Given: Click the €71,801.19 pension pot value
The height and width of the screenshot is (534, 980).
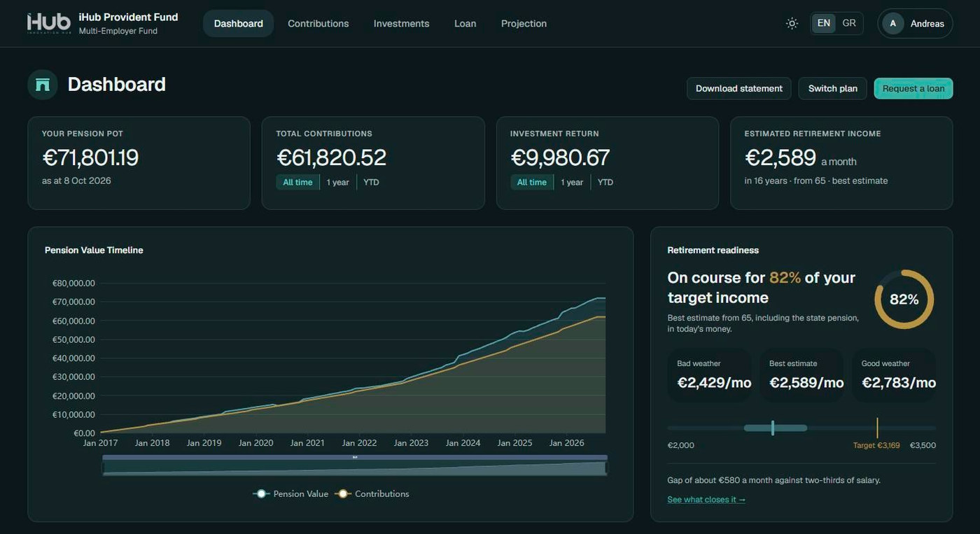Looking at the screenshot, I should pyautogui.click(x=90, y=157).
